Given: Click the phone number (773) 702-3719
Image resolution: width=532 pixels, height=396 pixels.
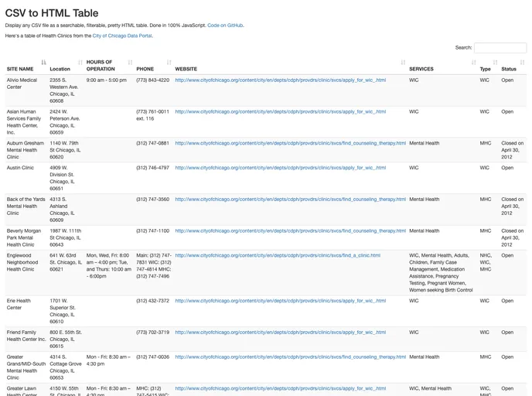Looking at the screenshot, I should pos(152,333).
